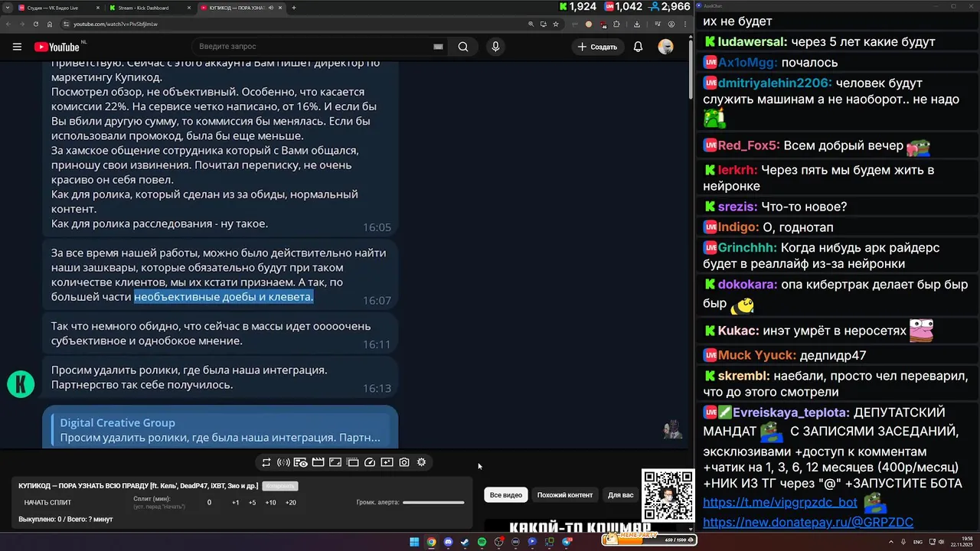Click the camera-with-eye icon in overlay toolbar

pyautogui.click(x=300, y=462)
